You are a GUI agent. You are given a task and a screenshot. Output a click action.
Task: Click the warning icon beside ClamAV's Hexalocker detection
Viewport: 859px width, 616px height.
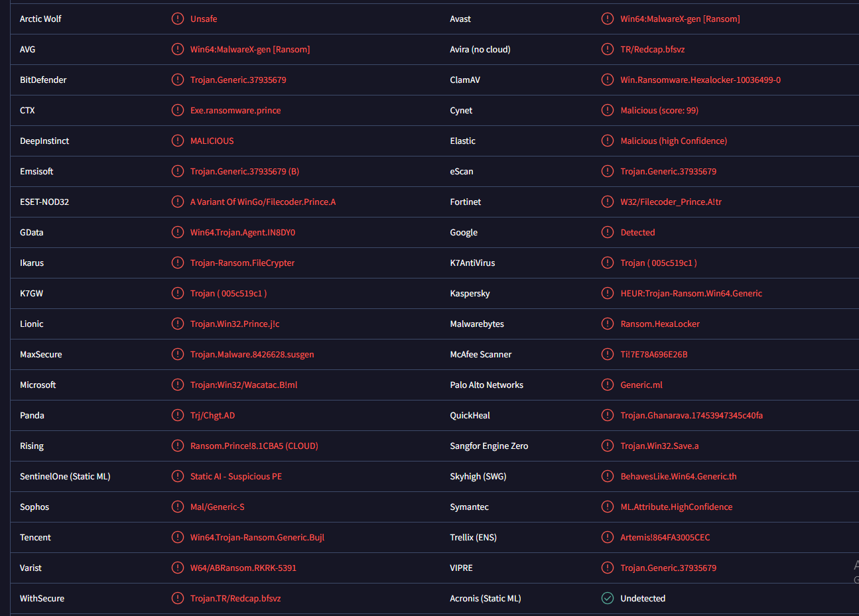[608, 80]
